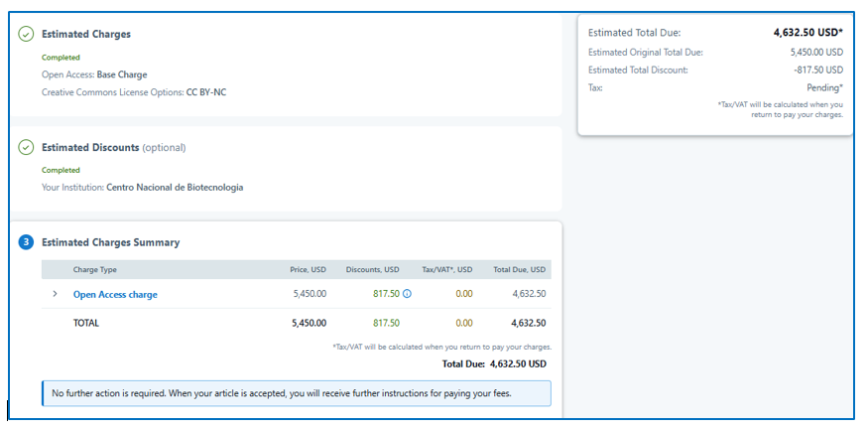Click the blue step 3 circle icon
Image resolution: width=868 pixels, height=430 pixels.
26,242
